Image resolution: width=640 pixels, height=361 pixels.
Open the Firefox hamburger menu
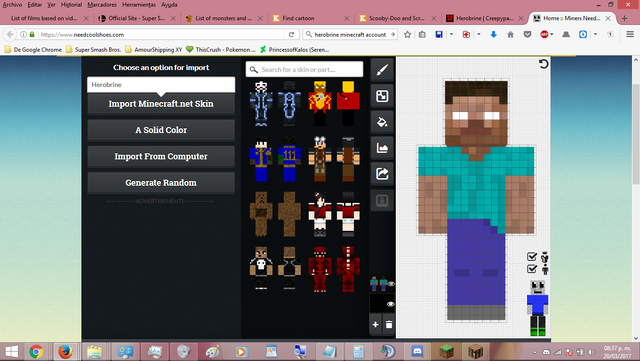(x=630, y=35)
